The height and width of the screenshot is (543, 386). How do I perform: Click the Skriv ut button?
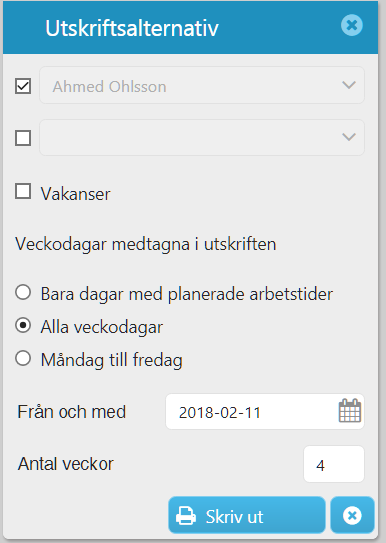point(247,515)
